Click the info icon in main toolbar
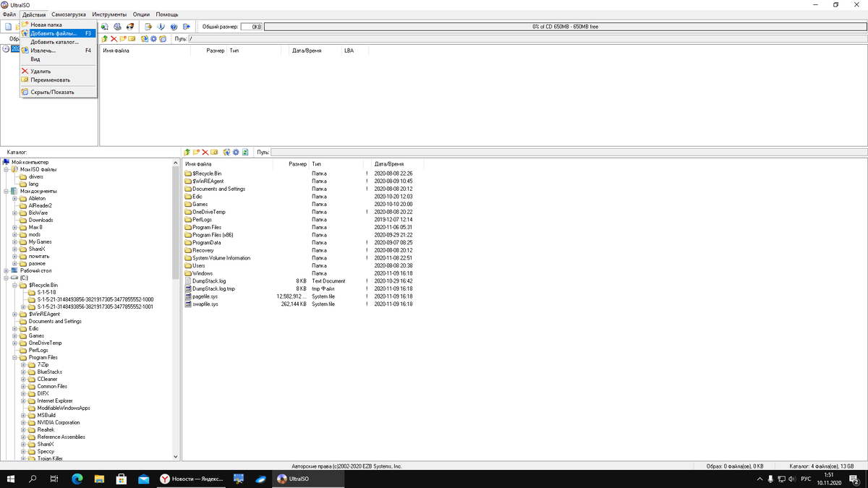Screen dimensions: 868x488 160,27
